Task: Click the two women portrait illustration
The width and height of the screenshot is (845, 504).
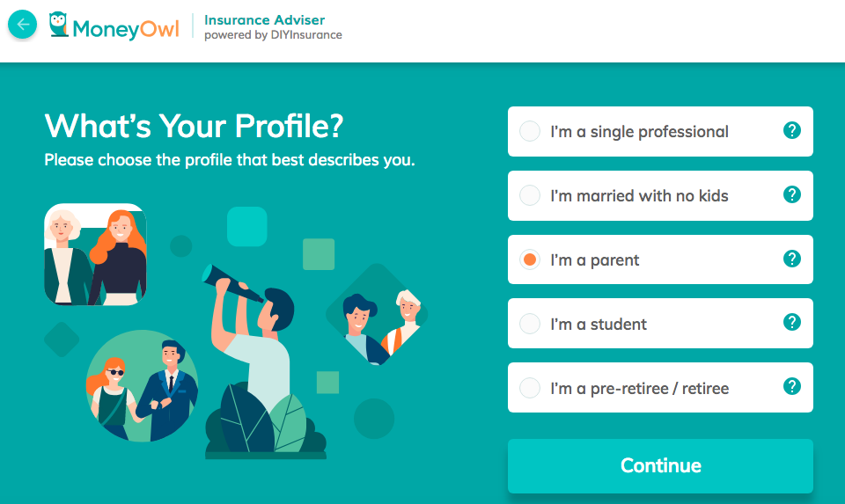Action: click(95, 255)
